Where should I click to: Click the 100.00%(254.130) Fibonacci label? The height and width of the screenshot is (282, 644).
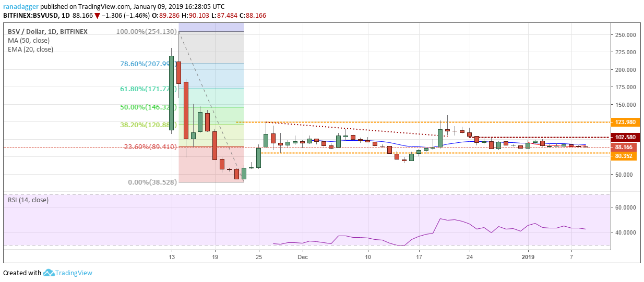[144, 31]
